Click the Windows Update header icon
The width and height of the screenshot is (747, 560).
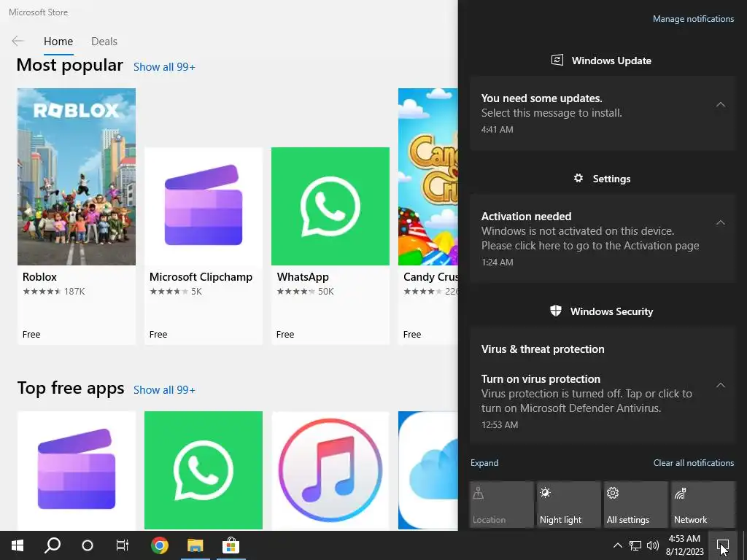tap(557, 60)
